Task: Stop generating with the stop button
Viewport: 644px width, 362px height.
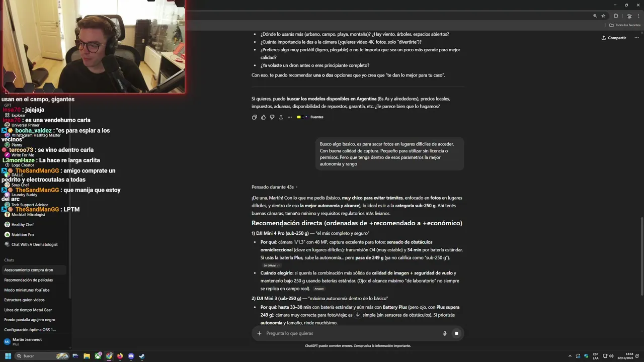Action: (456, 333)
